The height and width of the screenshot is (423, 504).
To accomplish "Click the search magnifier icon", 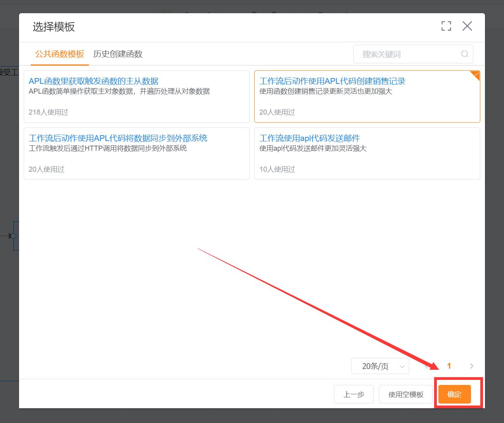I will (x=464, y=54).
